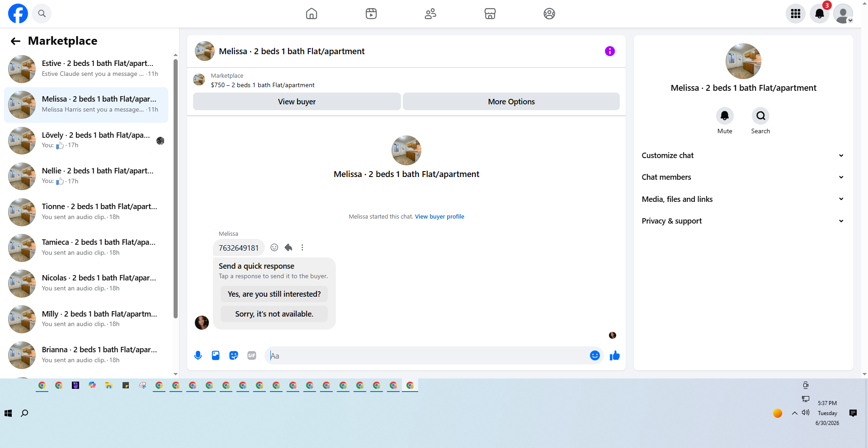Screen dimensions: 868x448
Task: Open the GIF picker
Action: pyautogui.click(x=252, y=356)
